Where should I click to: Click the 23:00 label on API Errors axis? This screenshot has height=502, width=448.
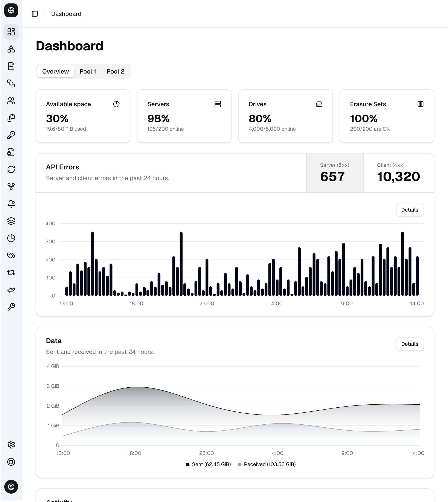click(x=207, y=304)
